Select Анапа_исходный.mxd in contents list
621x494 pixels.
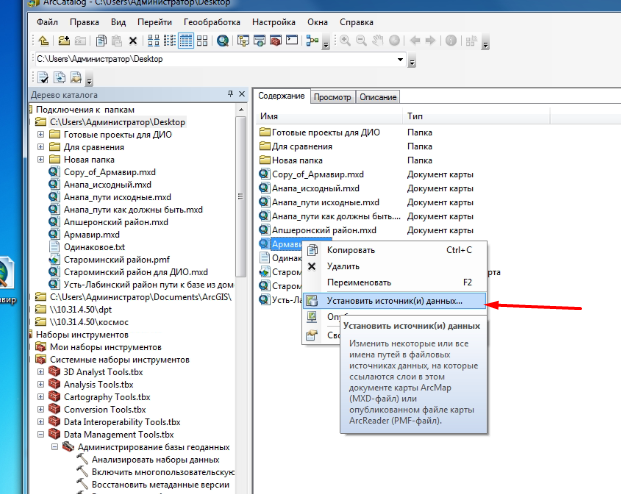316,188
